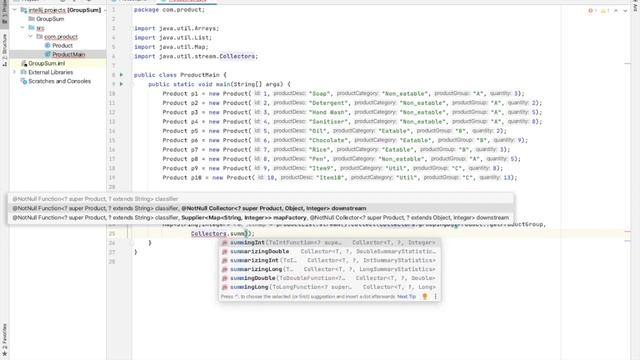The width and height of the screenshot is (640, 360).
Task: Select summingInt in the completion popup
Action: point(329,242)
